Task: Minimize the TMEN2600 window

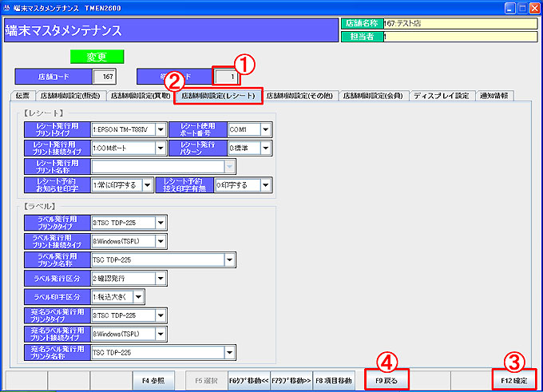Action: (x=509, y=8)
